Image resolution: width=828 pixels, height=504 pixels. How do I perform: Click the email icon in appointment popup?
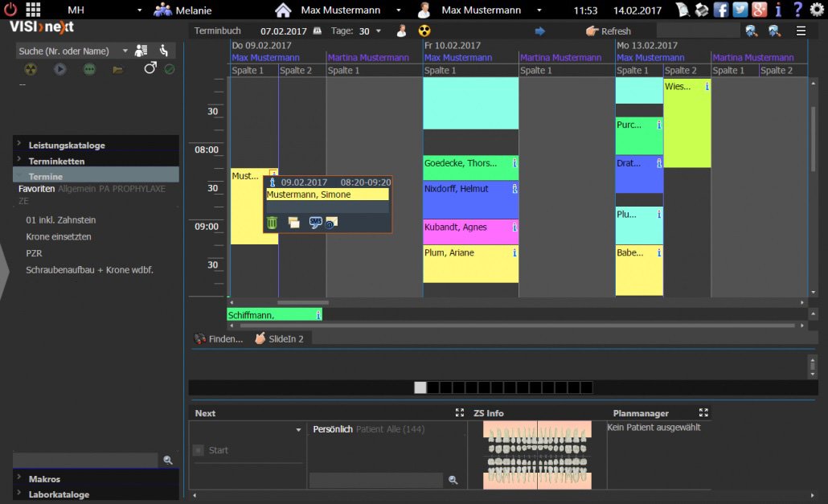[x=331, y=223]
